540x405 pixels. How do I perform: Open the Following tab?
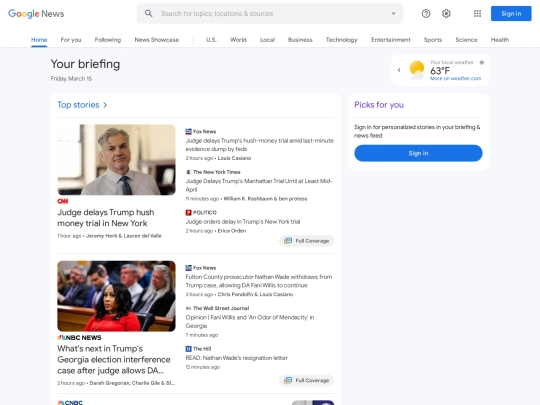pyautogui.click(x=108, y=40)
